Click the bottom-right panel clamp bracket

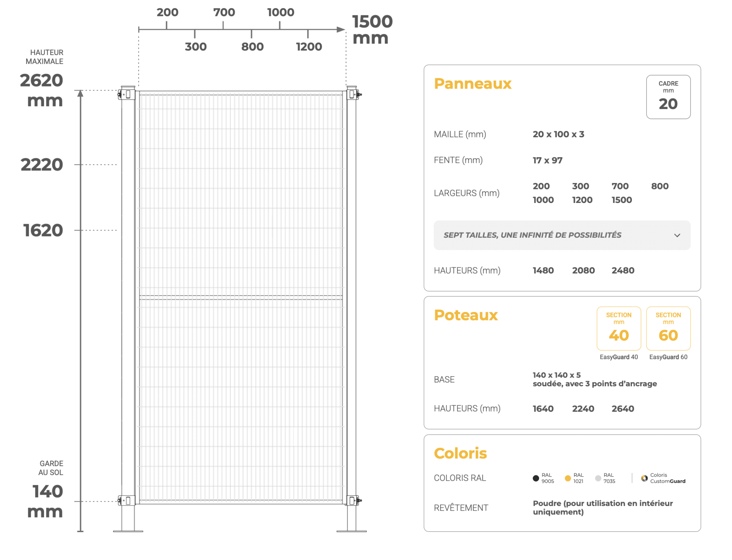[x=353, y=500]
